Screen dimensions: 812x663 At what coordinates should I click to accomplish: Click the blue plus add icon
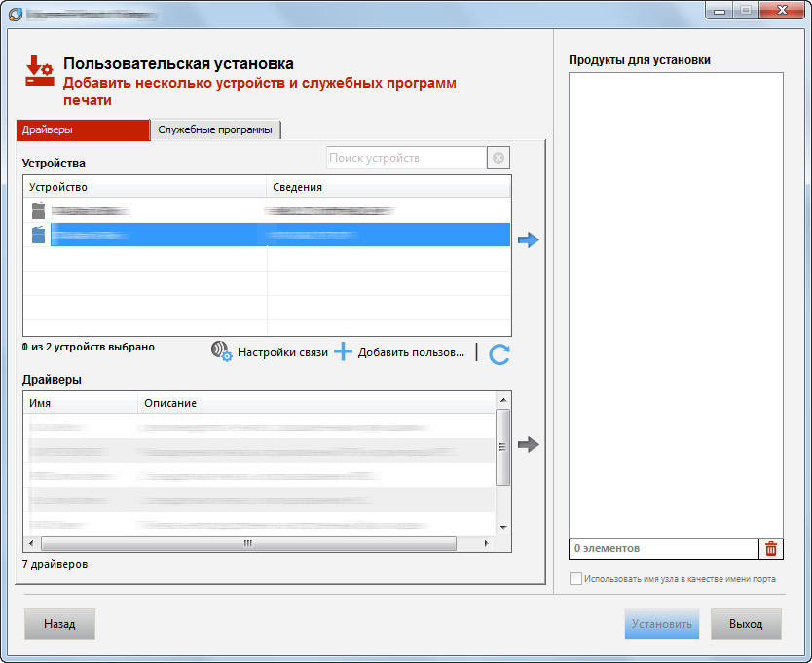pos(343,351)
